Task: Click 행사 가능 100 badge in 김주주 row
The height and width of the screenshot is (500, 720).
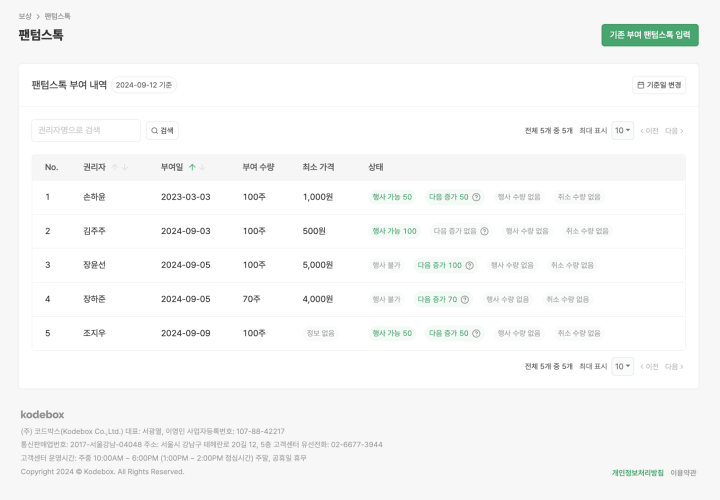Action: (394, 231)
